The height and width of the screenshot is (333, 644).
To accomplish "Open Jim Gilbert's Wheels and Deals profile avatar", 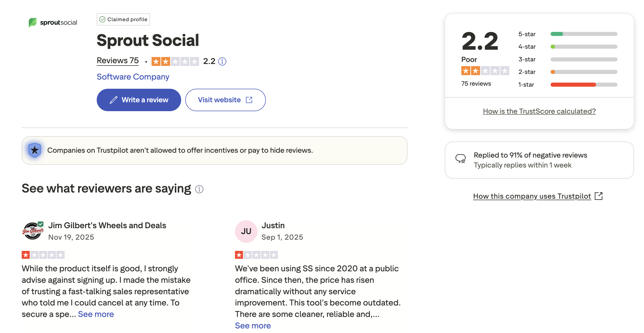I will (33, 231).
